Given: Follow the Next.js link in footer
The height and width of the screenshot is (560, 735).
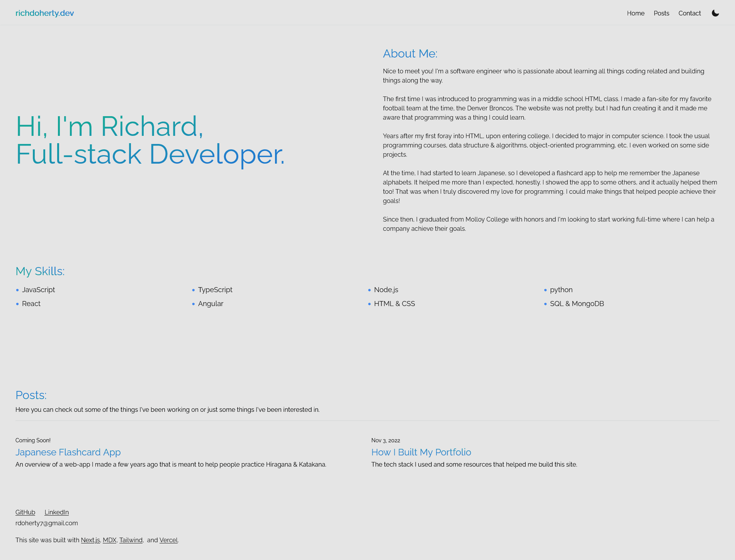Looking at the screenshot, I should click(x=90, y=540).
